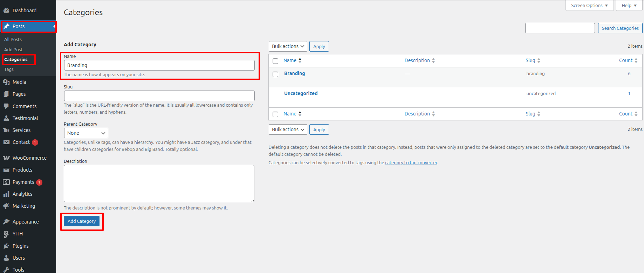This screenshot has height=273, width=644.
Task: Click the Marketing megaphone icon
Action: (x=6, y=206)
